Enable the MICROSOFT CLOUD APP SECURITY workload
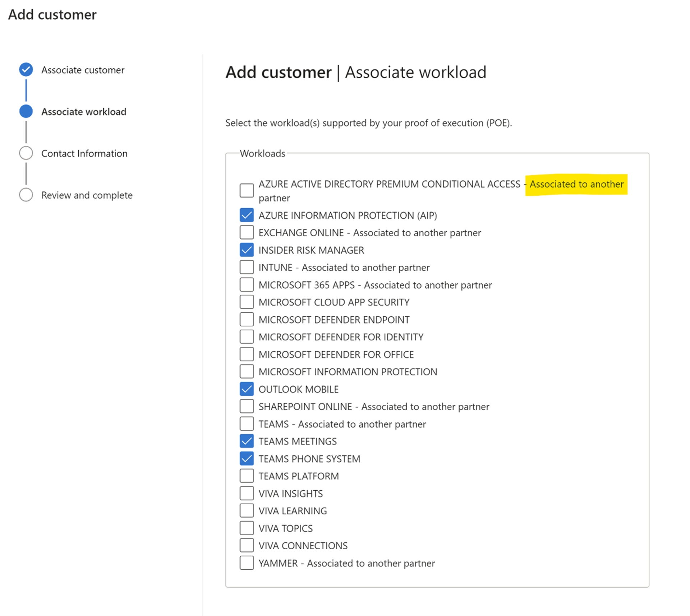Viewport: 690px width, 616px height. [247, 302]
